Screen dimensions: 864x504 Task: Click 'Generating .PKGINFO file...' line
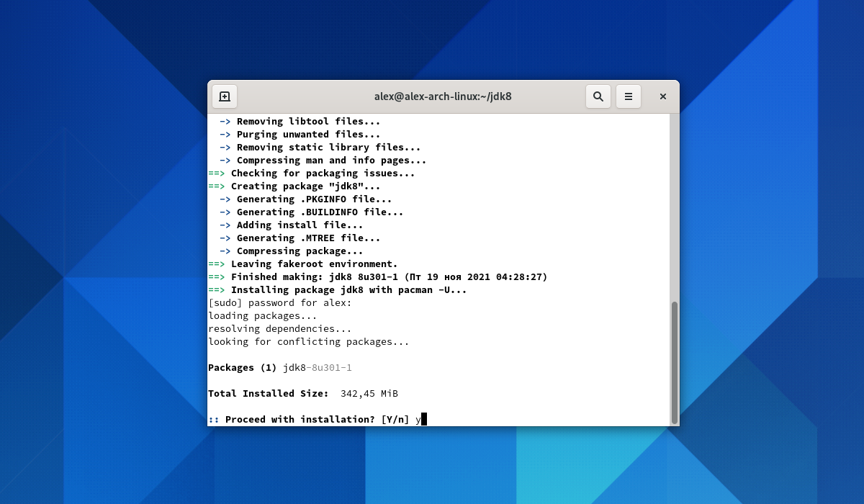(x=305, y=199)
